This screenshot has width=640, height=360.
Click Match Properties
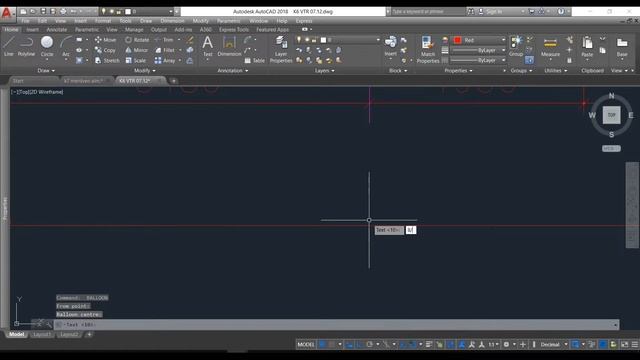tap(427, 49)
